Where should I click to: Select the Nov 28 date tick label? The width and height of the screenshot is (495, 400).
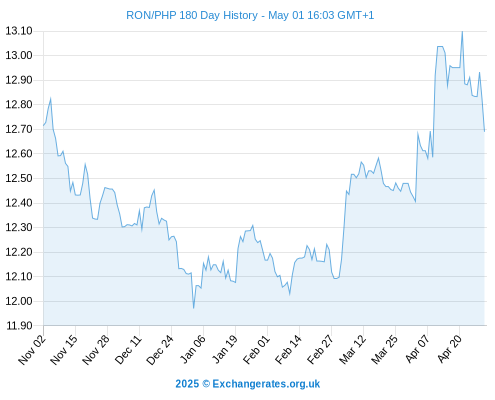click(96, 350)
